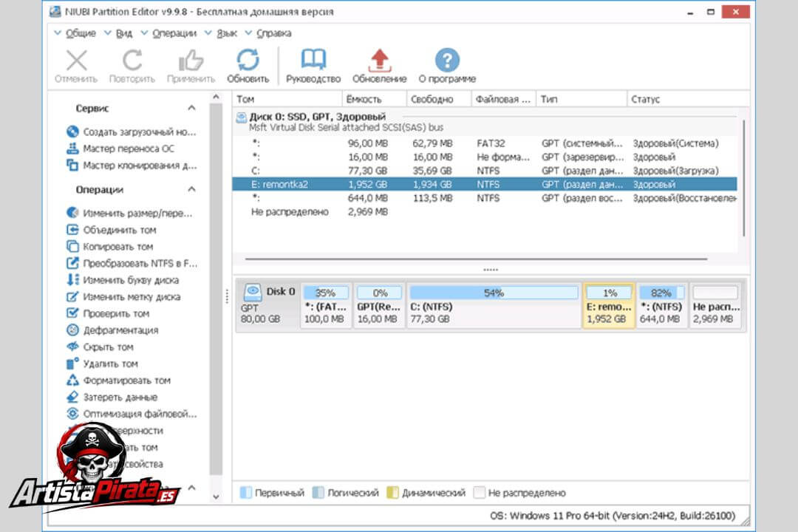Select the C: 77,30 GB volume row
The height and width of the screenshot is (532, 798).
(485, 171)
